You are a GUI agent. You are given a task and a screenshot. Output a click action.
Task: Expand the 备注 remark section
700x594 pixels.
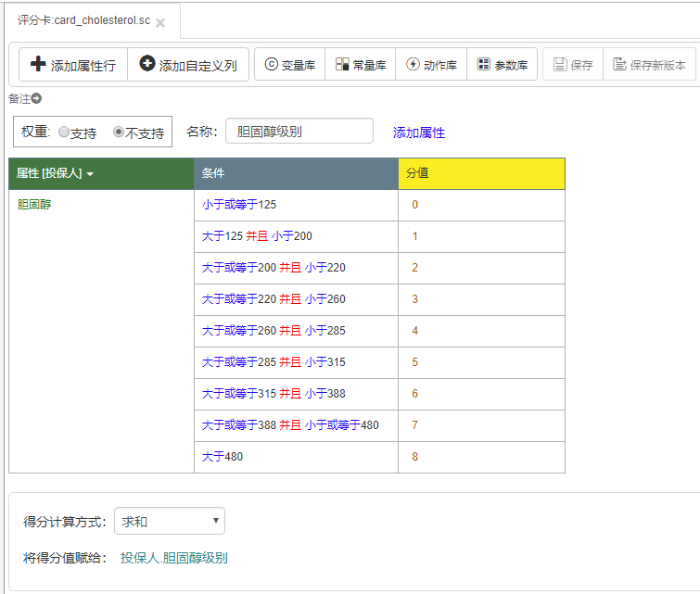tap(36, 98)
